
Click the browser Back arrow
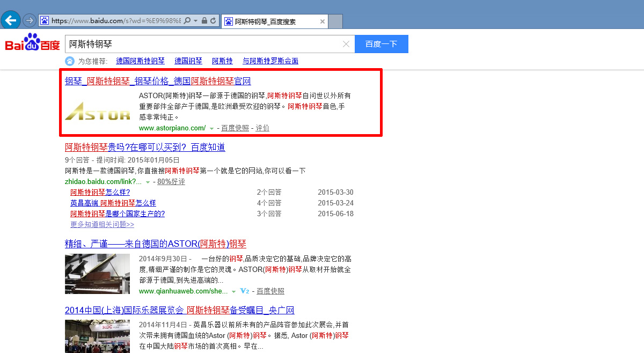click(x=10, y=20)
